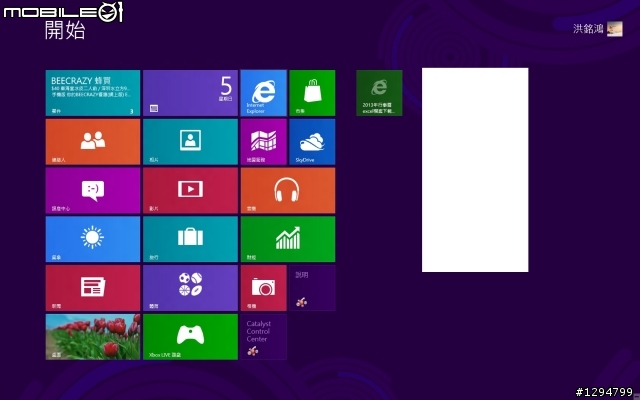This screenshot has height=400, width=640.
Task: Open the Camera tile
Action: (263, 288)
